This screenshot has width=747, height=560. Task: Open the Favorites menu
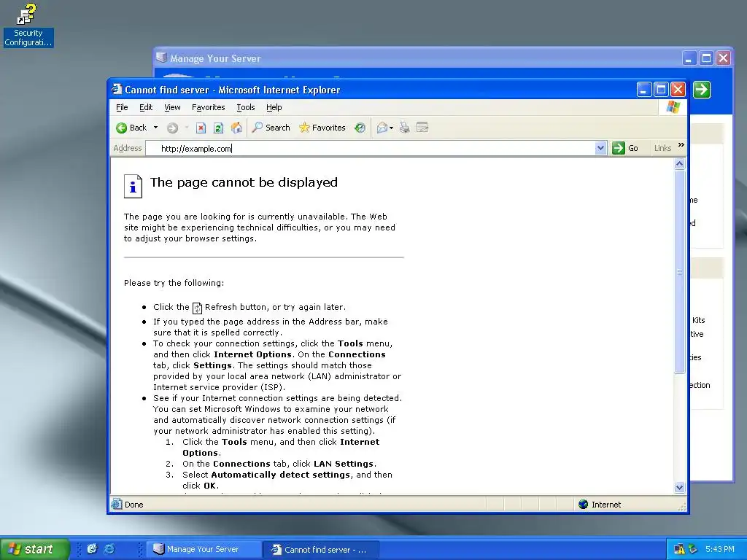[x=208, y=107]
